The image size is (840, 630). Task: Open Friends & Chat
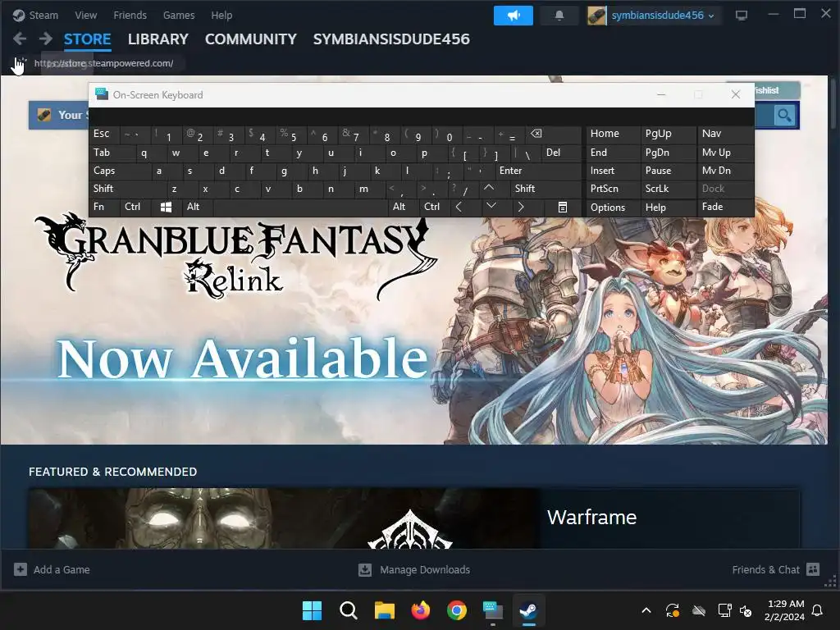tap(776, 569)
